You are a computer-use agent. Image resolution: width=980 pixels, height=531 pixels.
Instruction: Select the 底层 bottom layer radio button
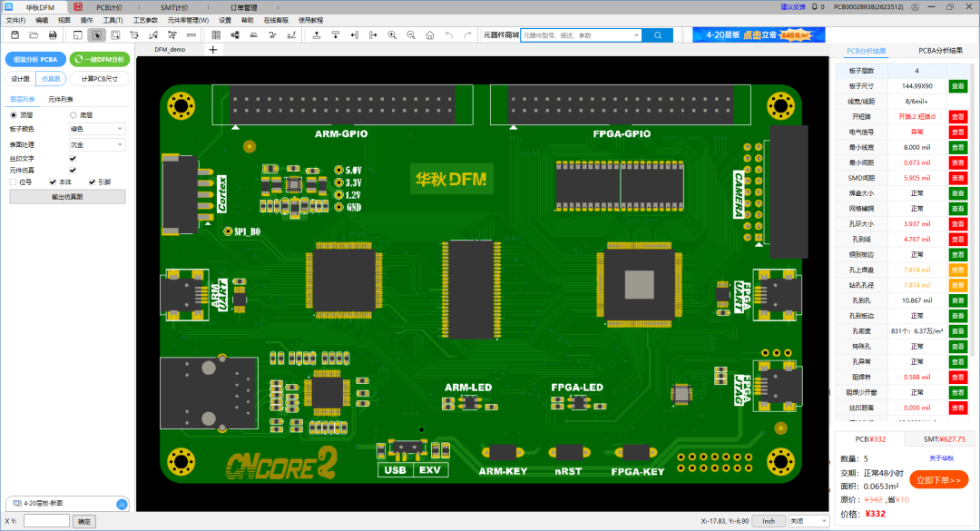click(x=73, y=115)
